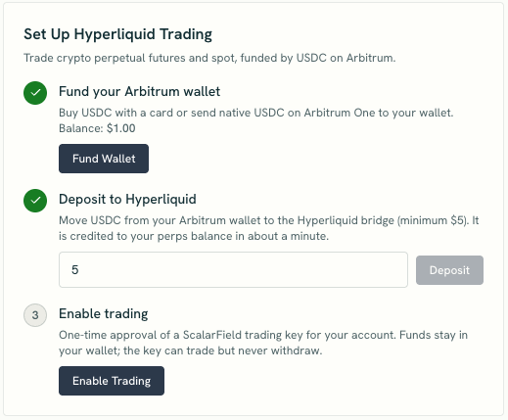508x420 pixels.
Task: Click the green checkmark beside Deposit to Hyperliquid
Action: 35,201
